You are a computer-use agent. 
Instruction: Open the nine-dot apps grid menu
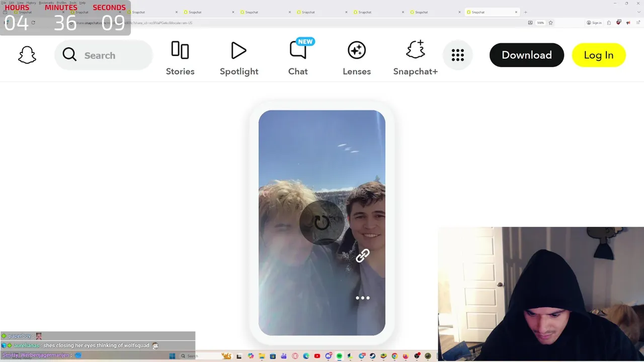(x=457, y=55)
